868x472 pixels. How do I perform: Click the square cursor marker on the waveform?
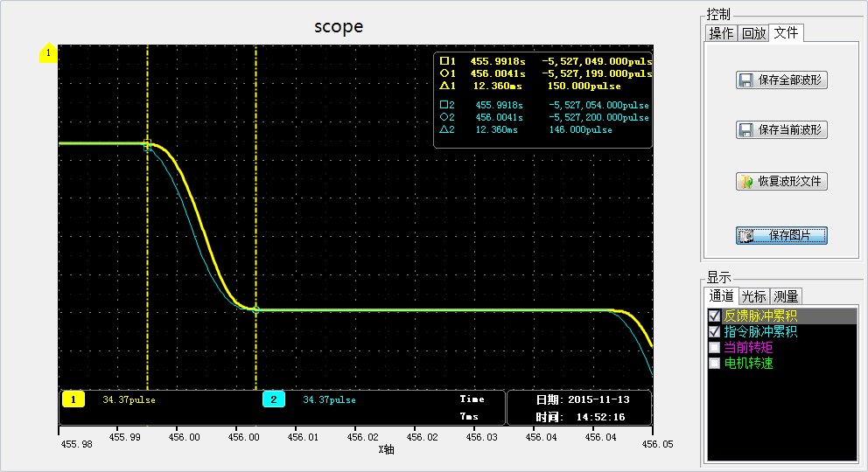click(x=147, y=145)
